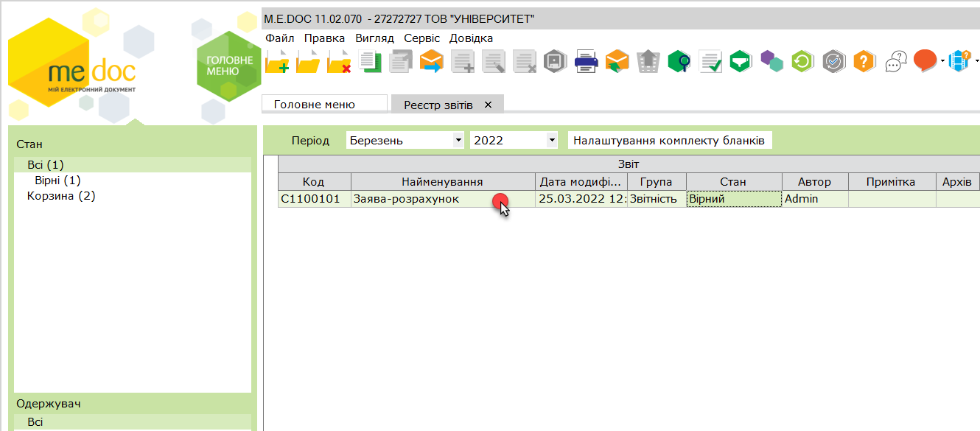This screenshot has height=431, width=980.
Task: Expand dropdown arrow beside video help icon
Action: click(977, 61)
